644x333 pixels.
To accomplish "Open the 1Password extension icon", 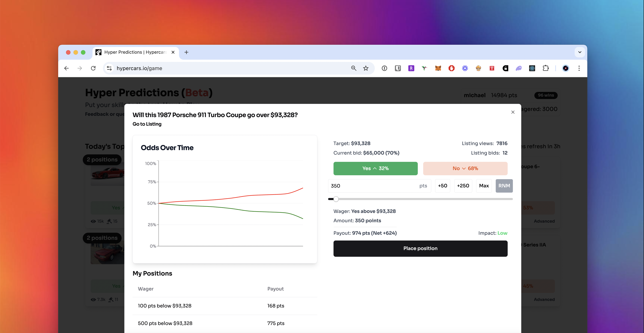I will (384, 68).
